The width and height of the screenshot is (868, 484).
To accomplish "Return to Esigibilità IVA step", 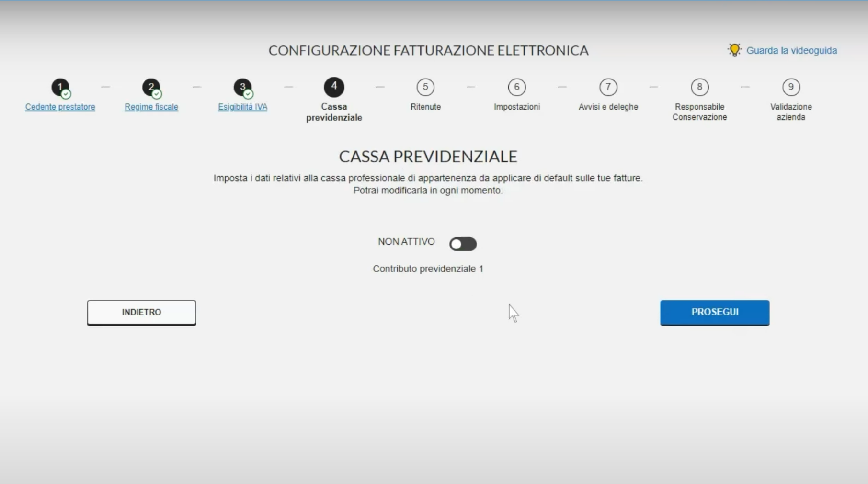I will pyautogui.click(x=243, y=107).
